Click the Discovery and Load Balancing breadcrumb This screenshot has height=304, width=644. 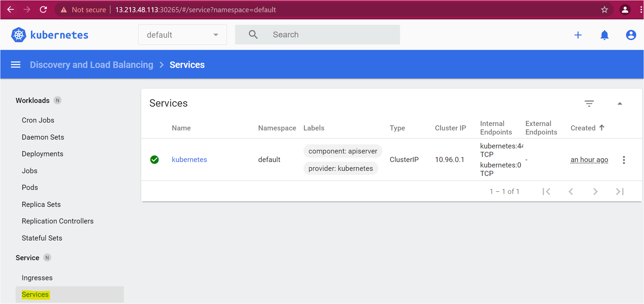(x=92, y=65)
